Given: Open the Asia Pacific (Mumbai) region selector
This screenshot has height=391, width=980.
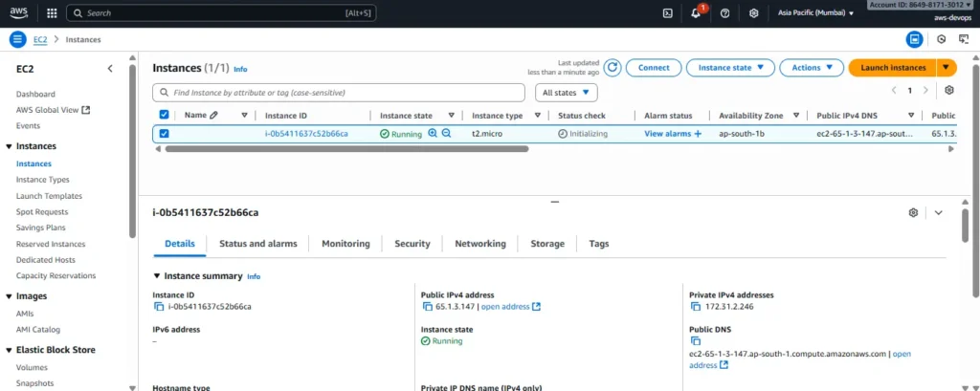Looking at the screenshot, I should coord(815,13).
